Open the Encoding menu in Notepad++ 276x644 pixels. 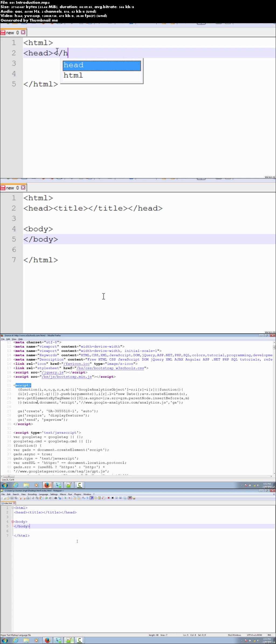(32, 494)
